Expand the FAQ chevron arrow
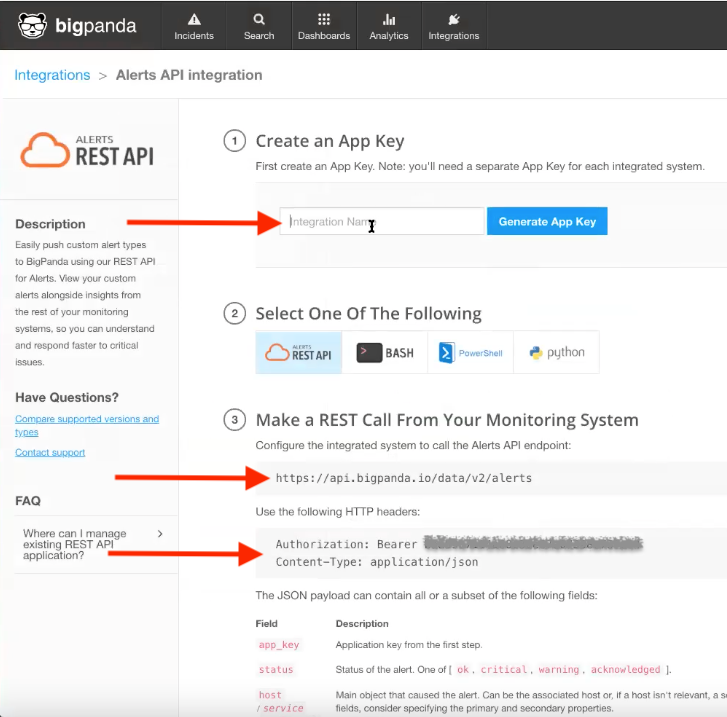The image size is (727, 717). [160, 534]
